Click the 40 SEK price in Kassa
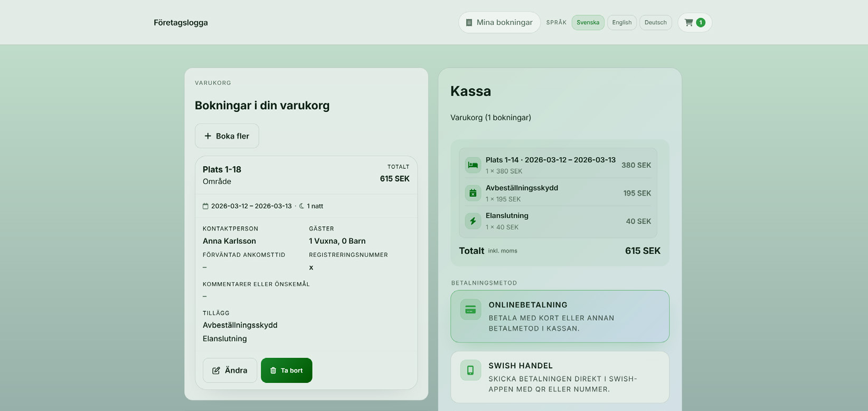This screenshot has width=868, height=411. coord(638,221)
